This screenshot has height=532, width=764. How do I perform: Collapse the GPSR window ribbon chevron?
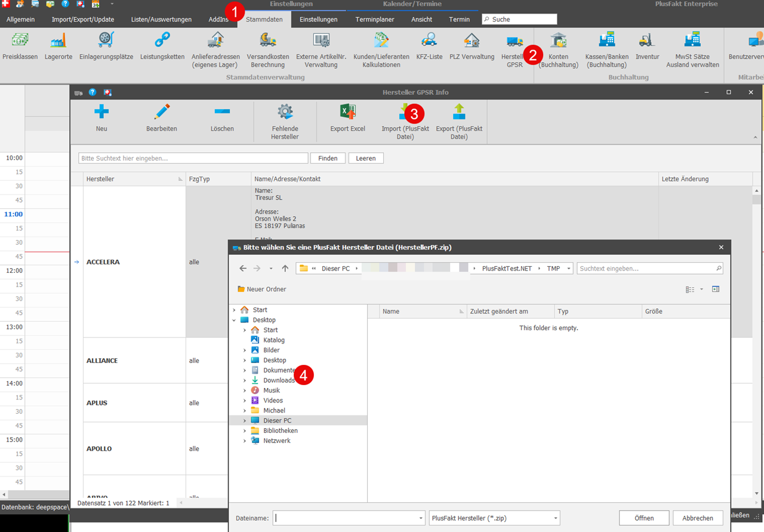pyautogui.click(x=755, y=137)
